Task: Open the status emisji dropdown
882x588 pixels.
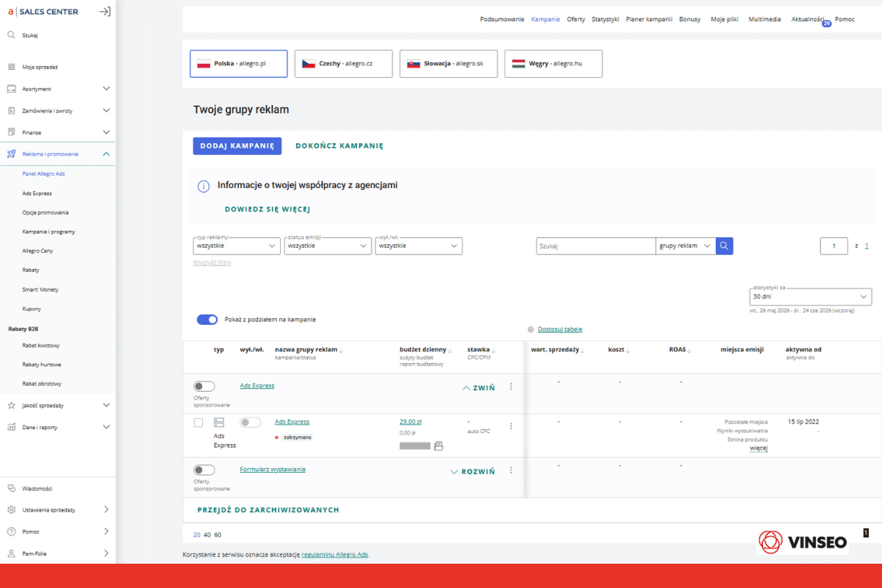Action: (x=328, y=246)
